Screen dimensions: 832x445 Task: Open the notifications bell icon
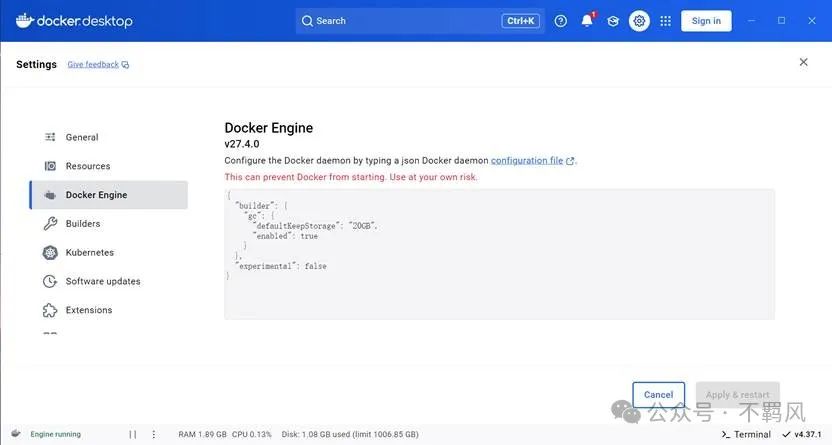point(587,21)
